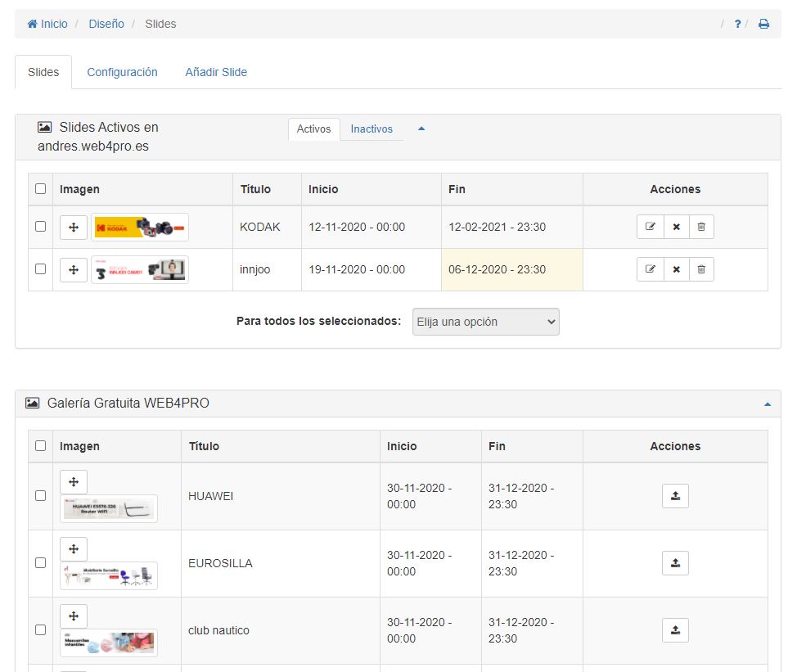This screenshot has width=797, height=672.
Task: Click the edit icon for KODAK slide
Action: [650, 227]
